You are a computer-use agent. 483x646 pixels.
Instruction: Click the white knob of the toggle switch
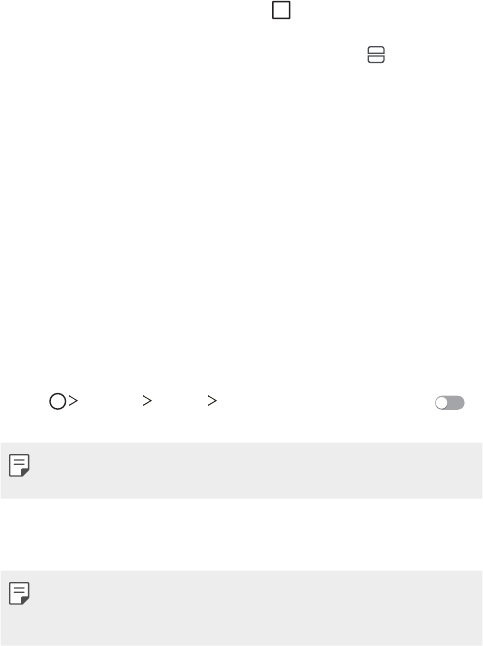441,403
